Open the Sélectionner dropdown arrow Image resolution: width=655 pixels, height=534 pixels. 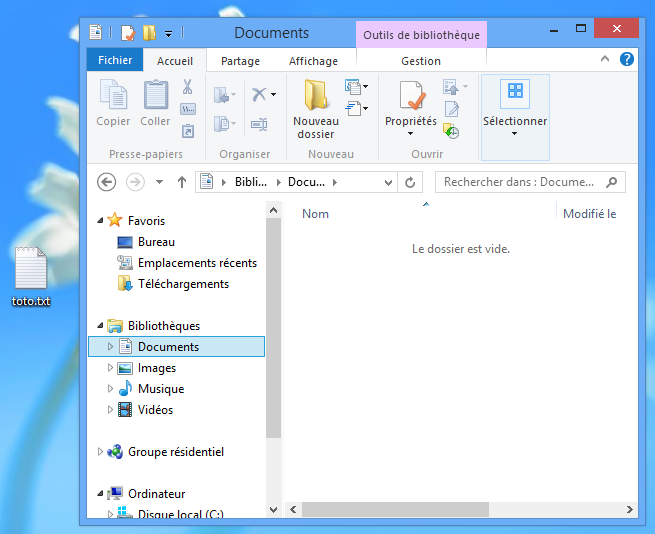(x=515, y=134)
